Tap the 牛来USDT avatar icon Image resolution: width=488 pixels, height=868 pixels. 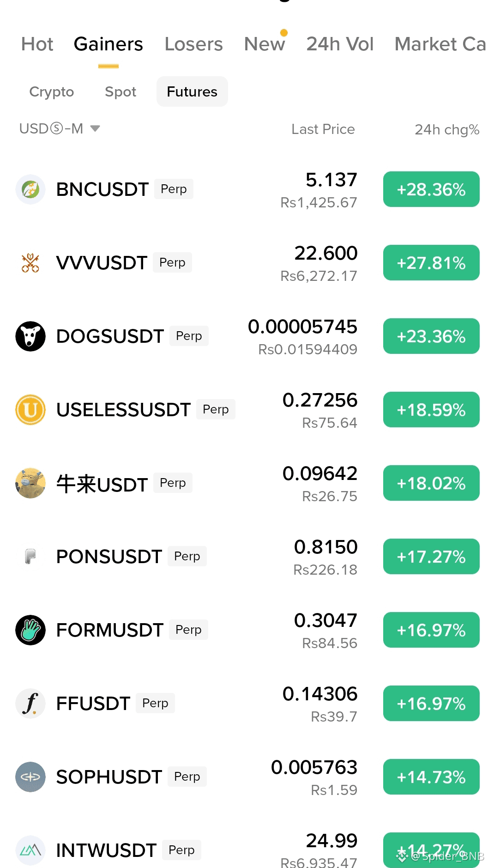pos(30,483)
